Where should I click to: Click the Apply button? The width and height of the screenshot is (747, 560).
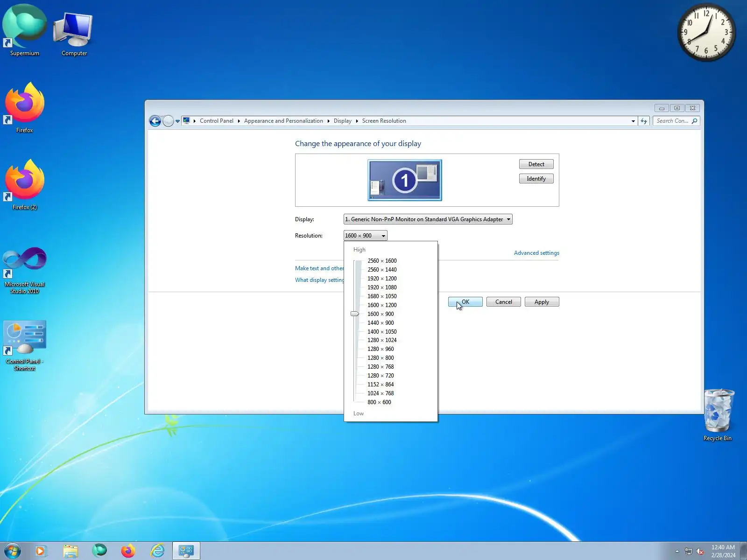(x=542, y=302)
